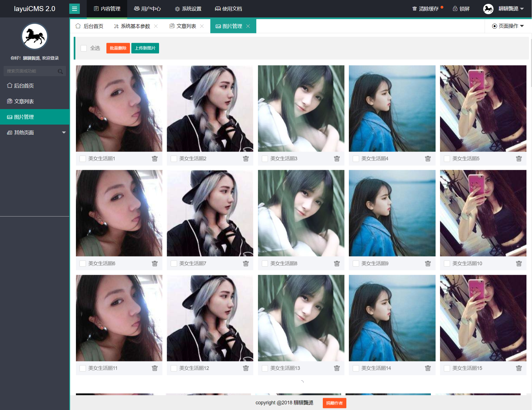Tick checkbox for 美女生活照12
The image size is (532, 410).
coord(174,368)
